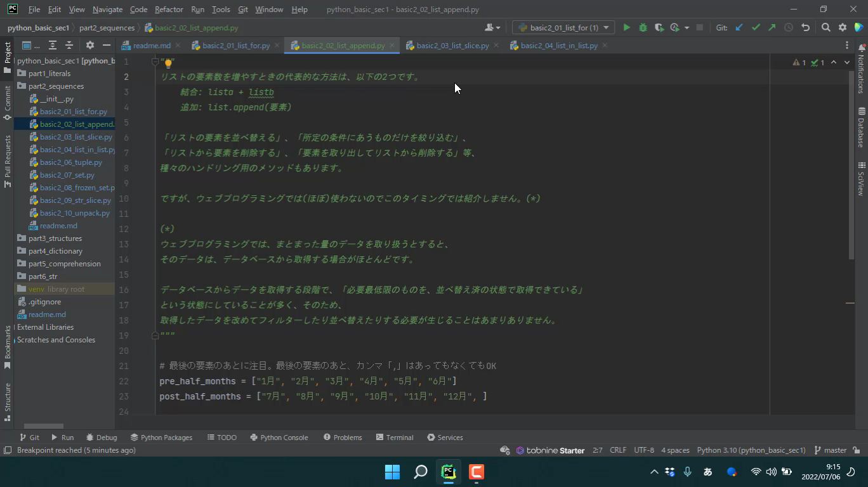Run with coverage icon in toolbar
868x487 pixels.
pyautogui.click(x=659, y=28)
